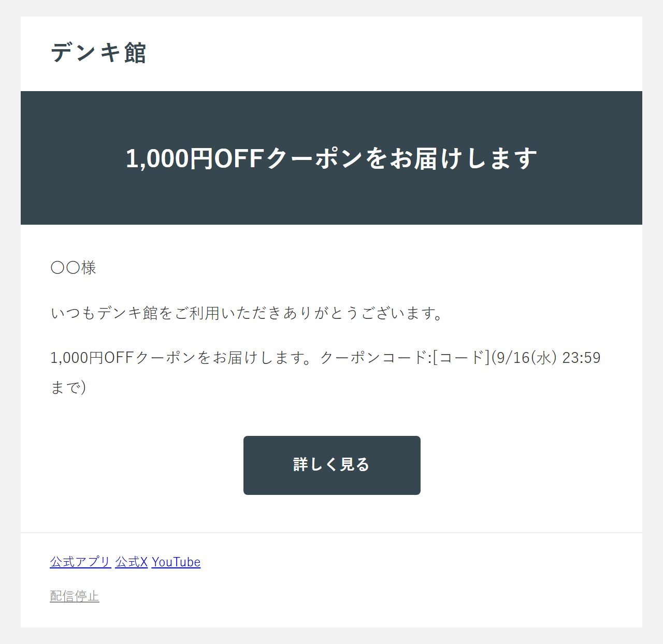Click the 館 character in the logo
The height and width of the screenshot is (644, 663).
pyautogui.click(x=136, y=53)
